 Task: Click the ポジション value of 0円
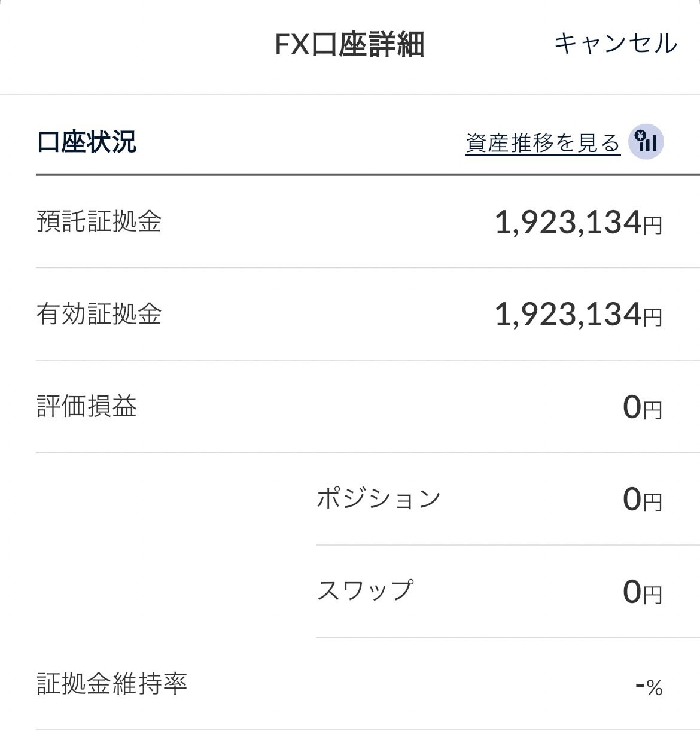pos(642,500)
